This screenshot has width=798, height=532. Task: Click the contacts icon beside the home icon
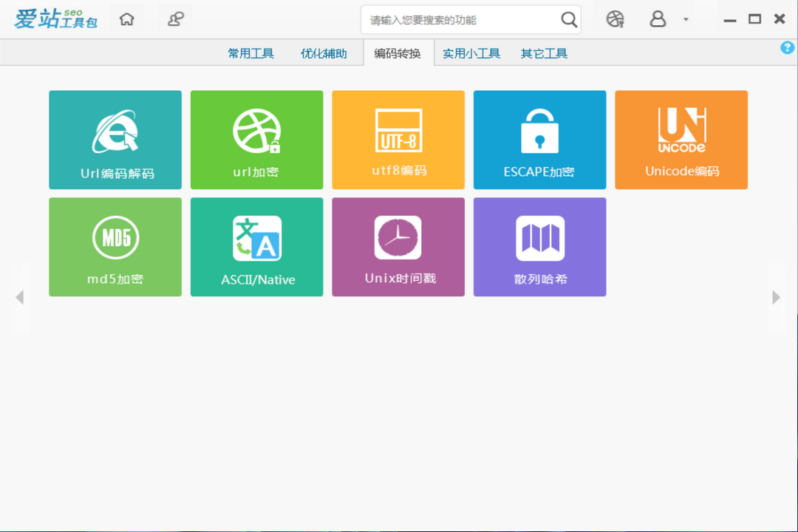click(174, 19)
